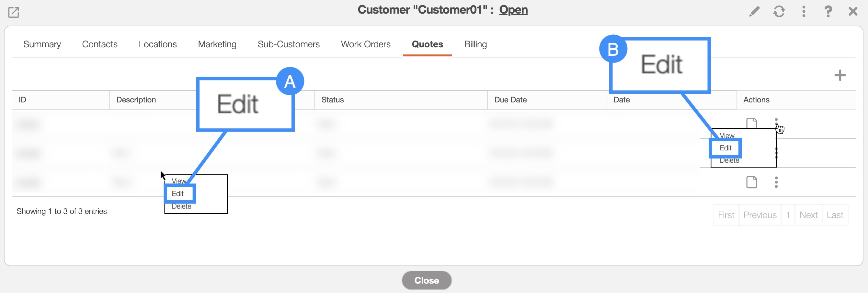Open the header three-dot options menu
868x293 pixels.
coord(804,12)
